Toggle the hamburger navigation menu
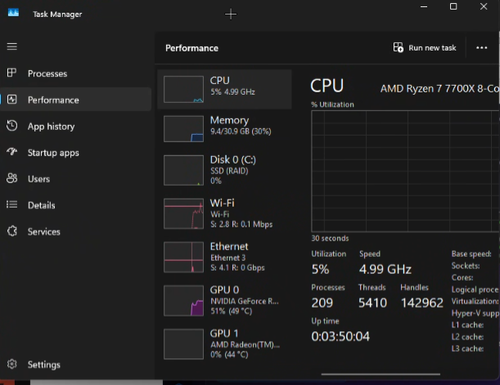The height and width of the screenshot is (385, 500). click(12, 46)
